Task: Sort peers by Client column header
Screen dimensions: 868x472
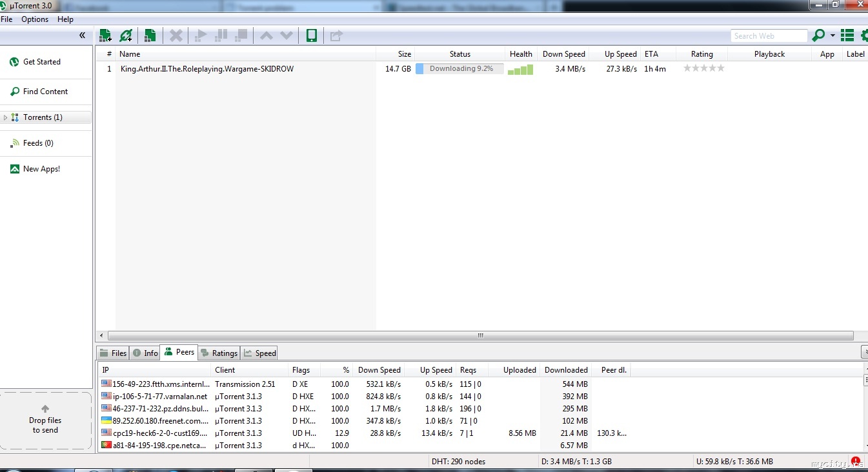Action: [249, 370]
